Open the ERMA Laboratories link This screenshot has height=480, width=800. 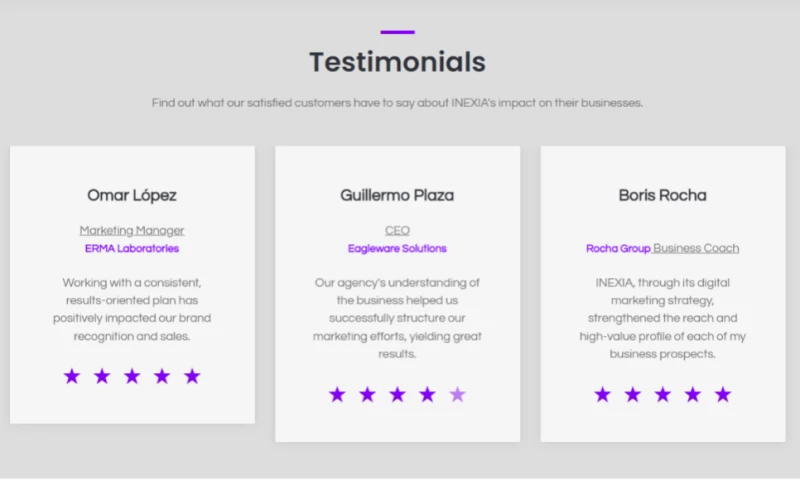click(x=132, y=248)
